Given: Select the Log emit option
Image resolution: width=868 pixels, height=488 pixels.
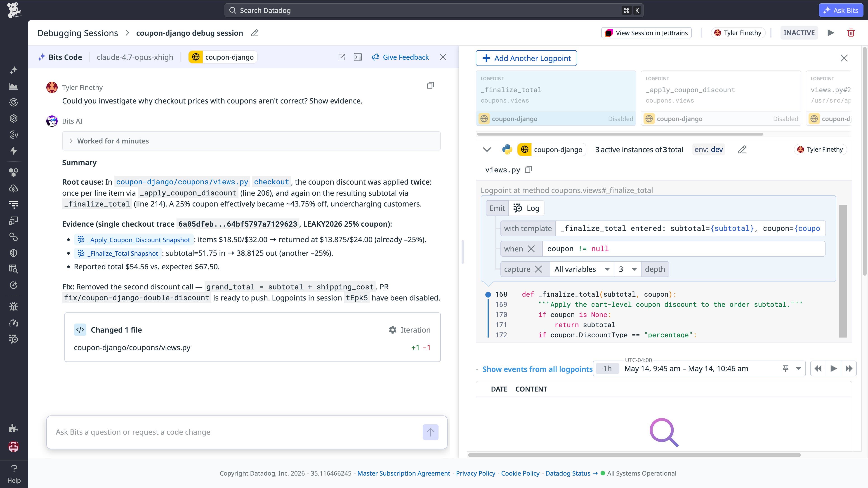Looking at the screenshot, I should (x=526, y=208).
